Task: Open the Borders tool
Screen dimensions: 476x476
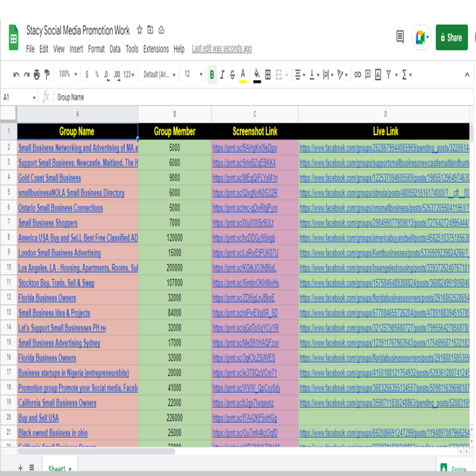Action: click(x=268, y=74)
